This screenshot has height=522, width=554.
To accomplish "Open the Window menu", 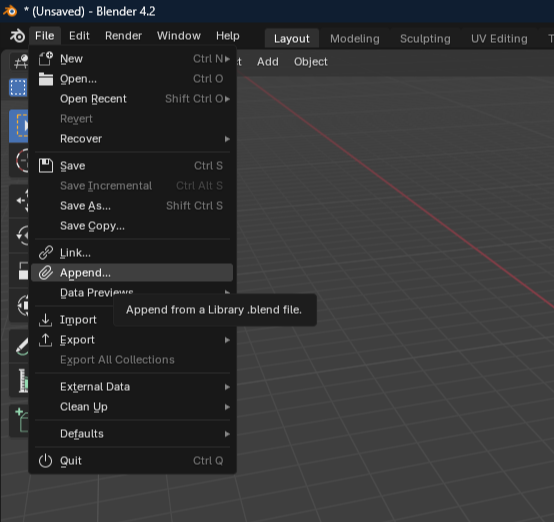I will pos(179,36).
